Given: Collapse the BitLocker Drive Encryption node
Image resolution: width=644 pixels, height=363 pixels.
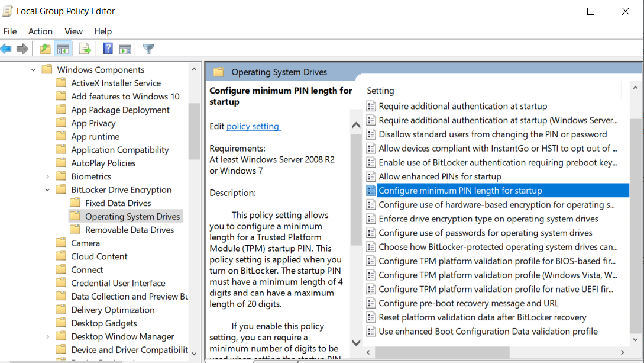Looking at the screenshot, I should pyautogui.click(x=47, y=189).
